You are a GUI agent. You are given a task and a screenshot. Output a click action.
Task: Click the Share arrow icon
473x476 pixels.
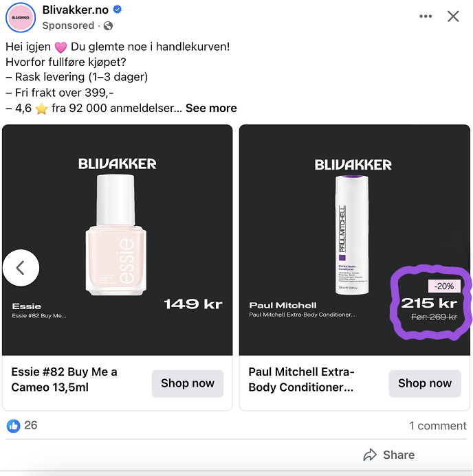point(370,455)
